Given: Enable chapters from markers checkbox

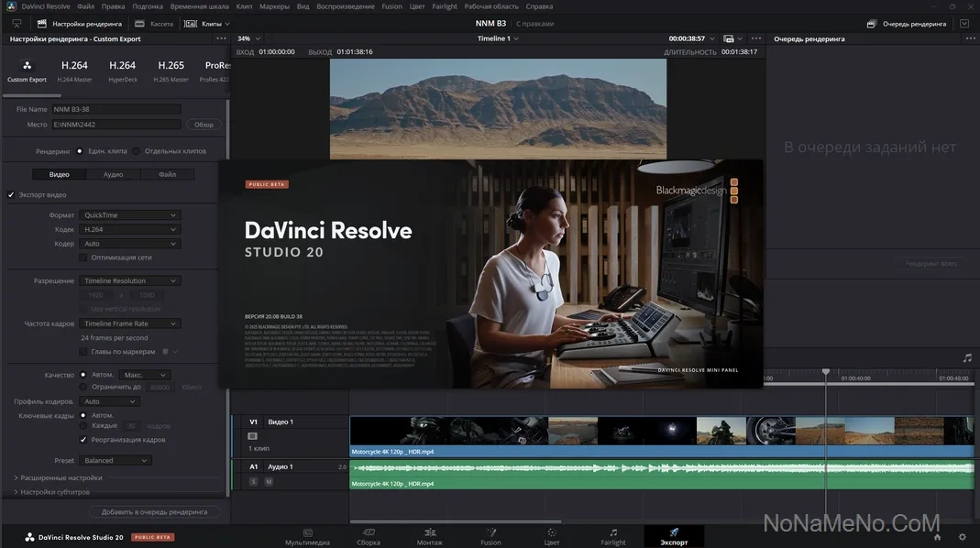Looking at the screenshot, I should (x=83, y=352).
